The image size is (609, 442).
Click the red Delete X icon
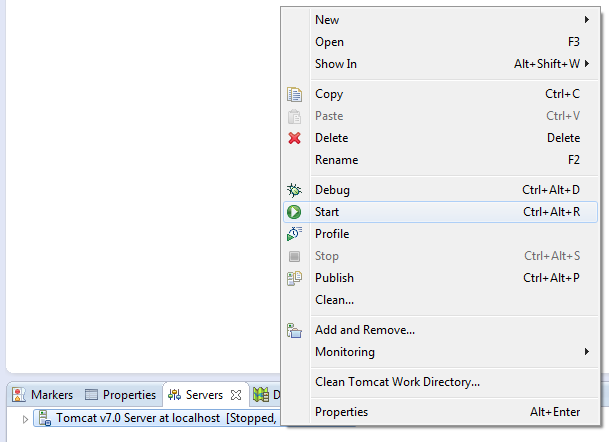(294, 138)
